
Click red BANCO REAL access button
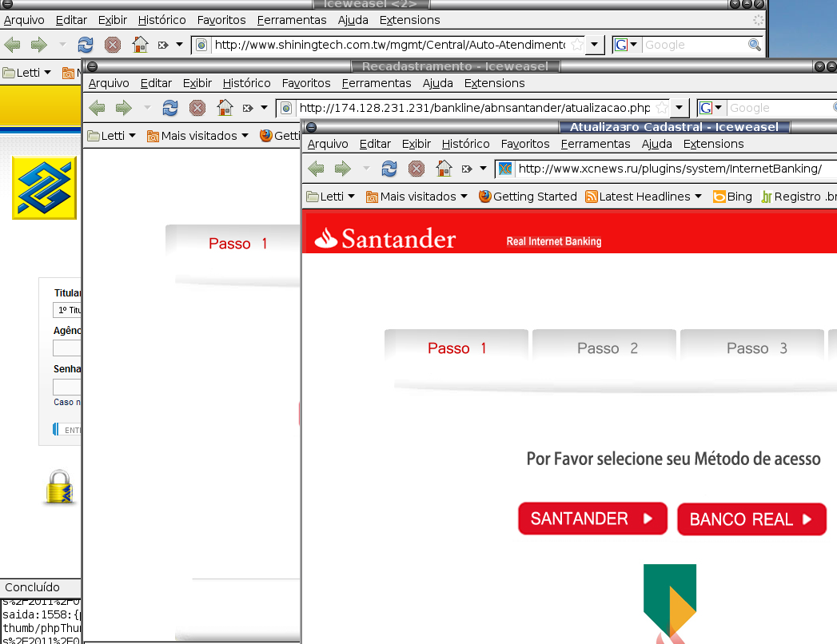751,519
